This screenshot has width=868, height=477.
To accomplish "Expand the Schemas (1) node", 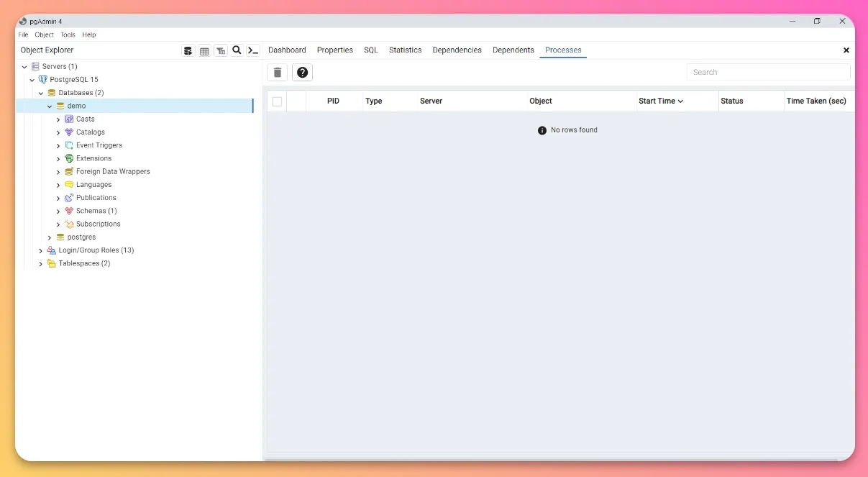I will [58, 212].
